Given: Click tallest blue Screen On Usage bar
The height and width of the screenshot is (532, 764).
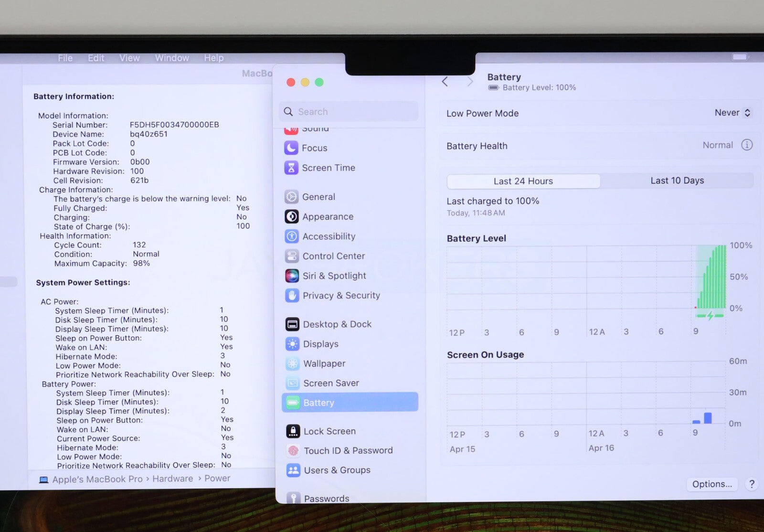Looking at the screenshot, I should tap(708, 418).
